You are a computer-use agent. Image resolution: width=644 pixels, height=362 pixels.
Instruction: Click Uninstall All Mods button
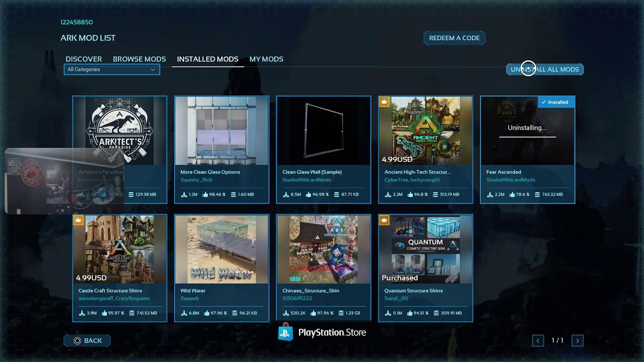(x=545, y=69)
